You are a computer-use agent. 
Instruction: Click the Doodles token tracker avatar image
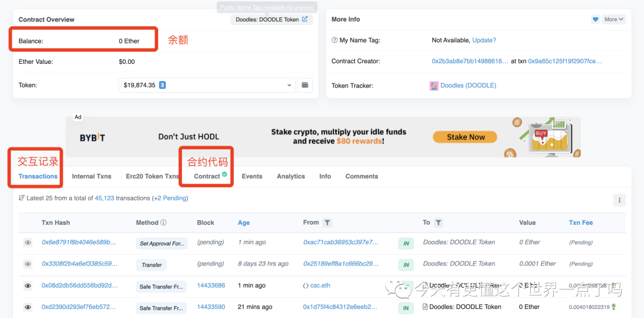434,86
